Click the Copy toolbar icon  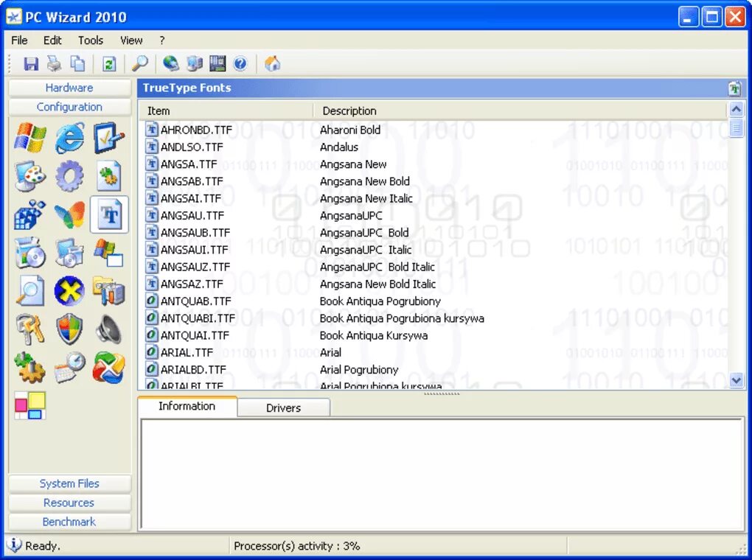point(77,64)
